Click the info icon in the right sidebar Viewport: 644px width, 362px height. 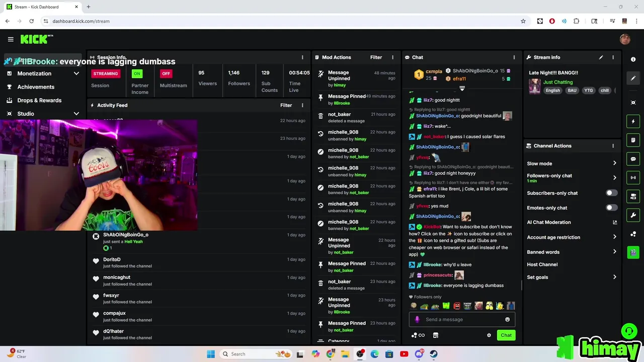click(633, 59)
